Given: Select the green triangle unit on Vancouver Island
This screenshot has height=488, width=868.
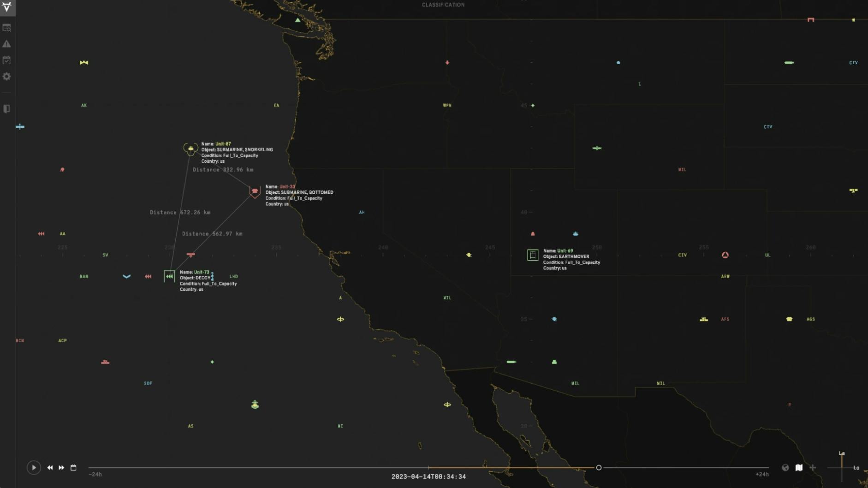Looking at the screenshot, I should pos(297,20).
